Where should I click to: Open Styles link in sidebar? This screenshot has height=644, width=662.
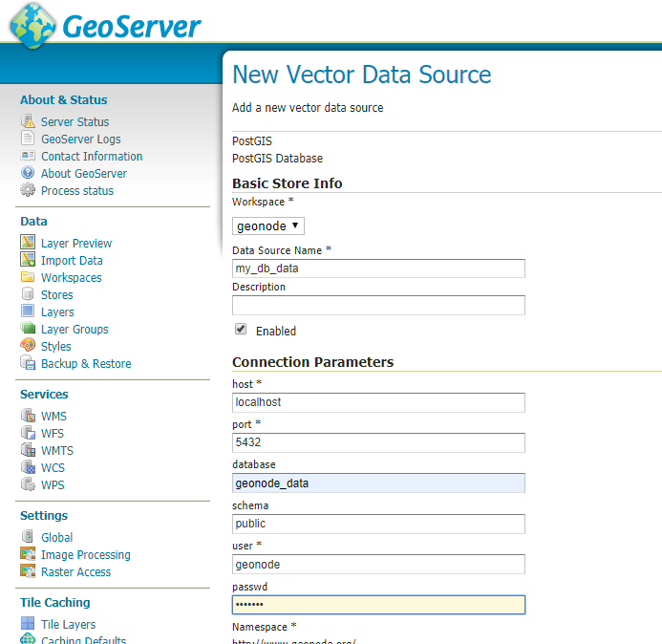[x=55, y=347]
